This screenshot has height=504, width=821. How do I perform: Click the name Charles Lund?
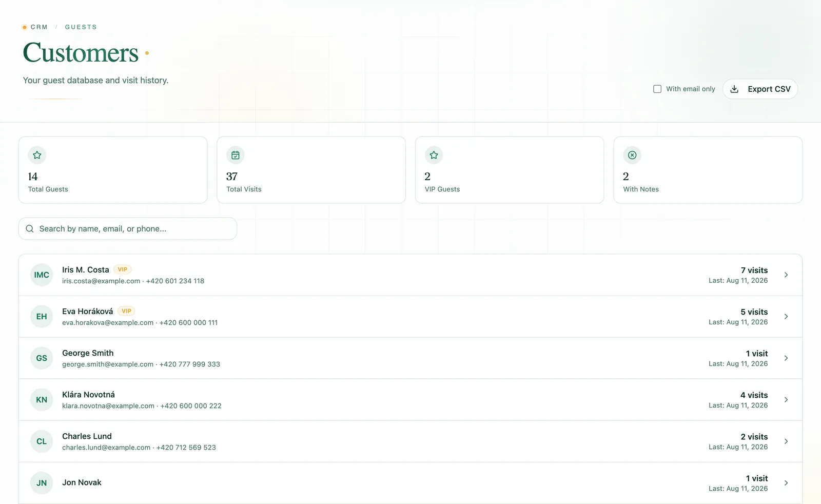pos(87,436)
